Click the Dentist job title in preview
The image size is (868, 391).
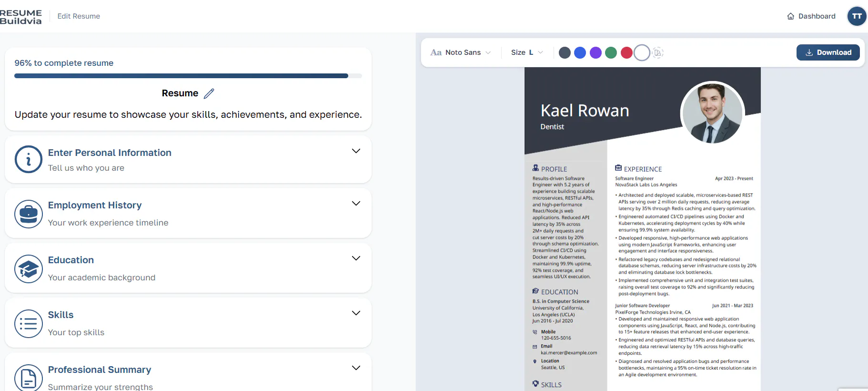click(x=552, y=127)
